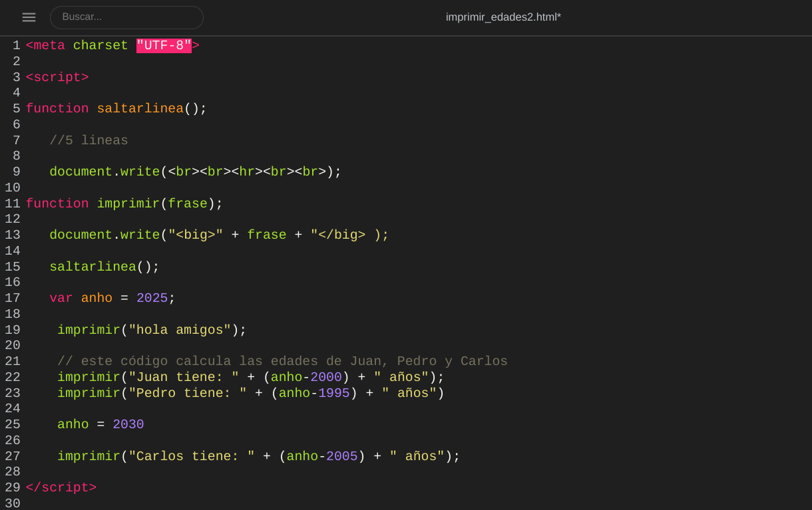The image size is (812, 510).
Task: Click the Buscar search field
Action: (126, 17)
